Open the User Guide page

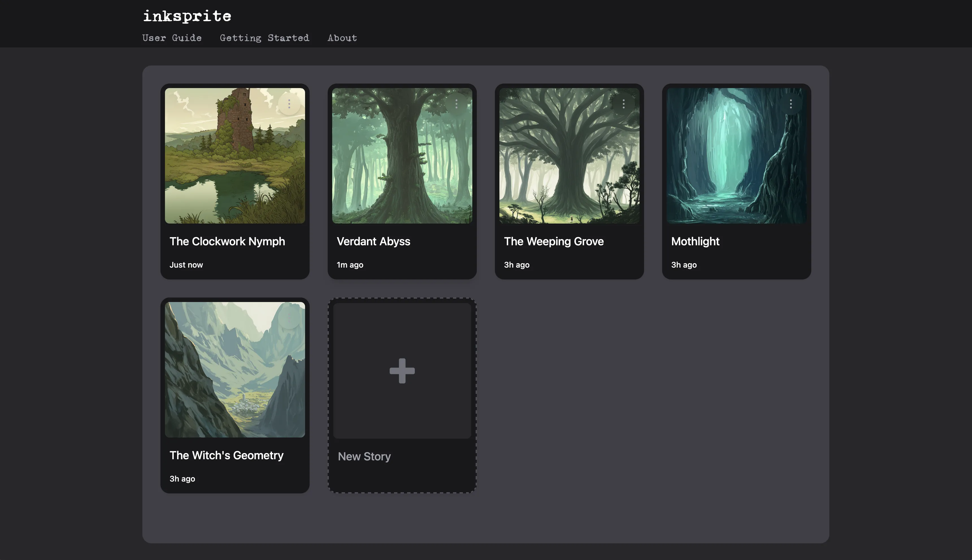pyautogui.click(x=172, y=38)
